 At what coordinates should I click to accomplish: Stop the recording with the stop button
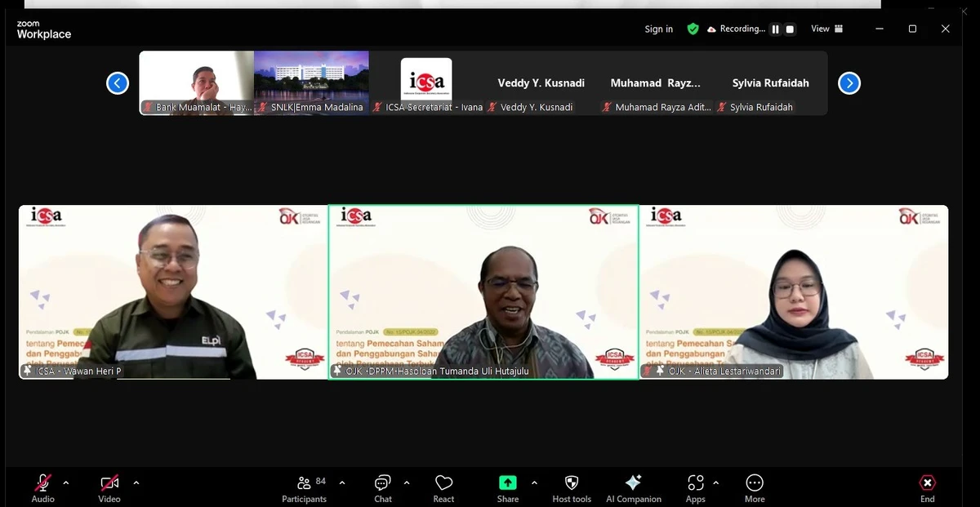(789, 29)
